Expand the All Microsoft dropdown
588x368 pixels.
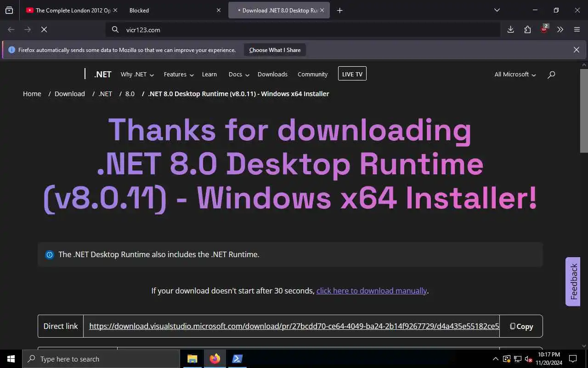pyautogui.click(x=515, y=74)
